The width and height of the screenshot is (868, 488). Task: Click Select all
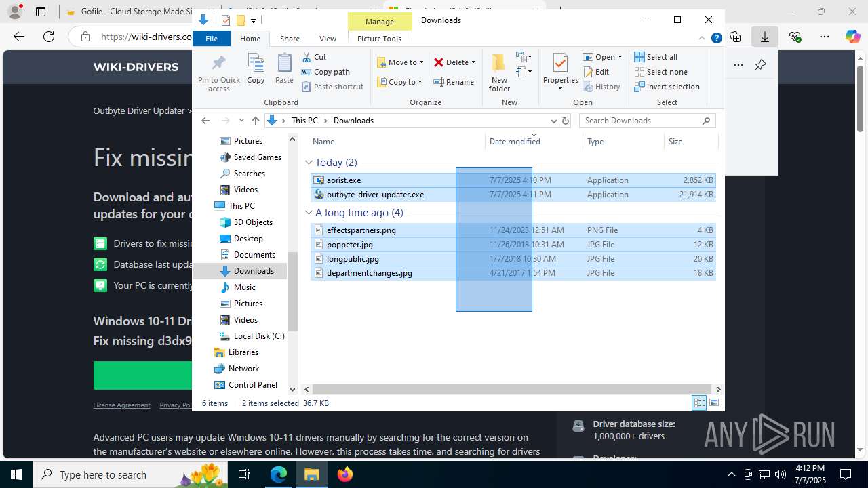coord(656,57)
